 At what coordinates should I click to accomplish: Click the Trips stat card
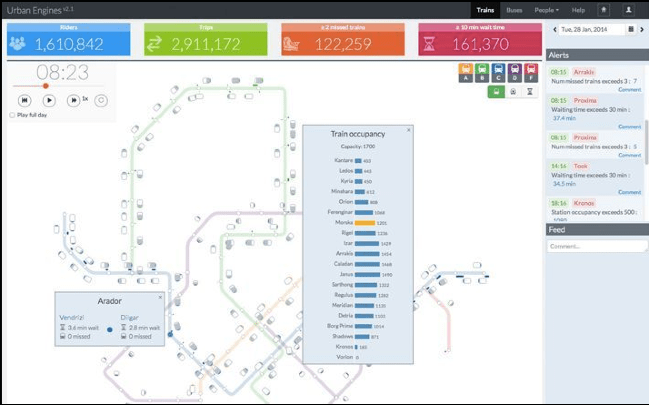206,39
